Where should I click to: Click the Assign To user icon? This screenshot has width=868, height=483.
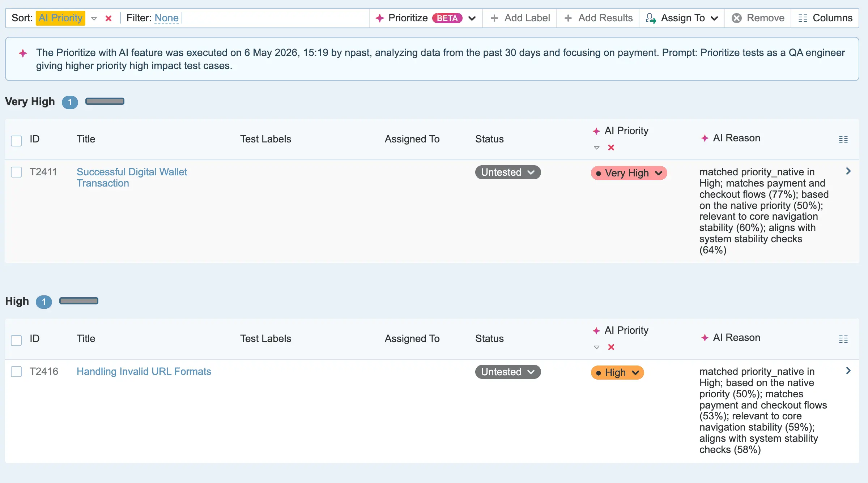point(651,18)
